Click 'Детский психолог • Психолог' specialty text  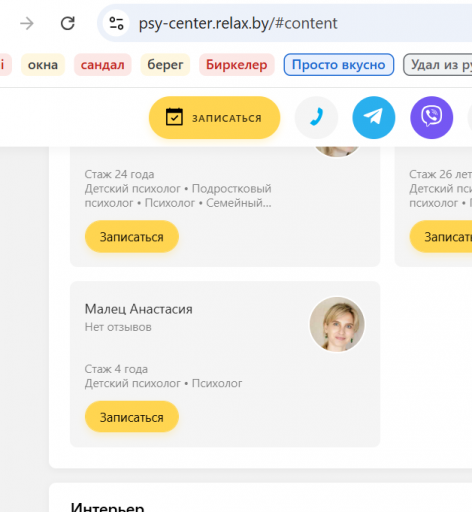163,383
